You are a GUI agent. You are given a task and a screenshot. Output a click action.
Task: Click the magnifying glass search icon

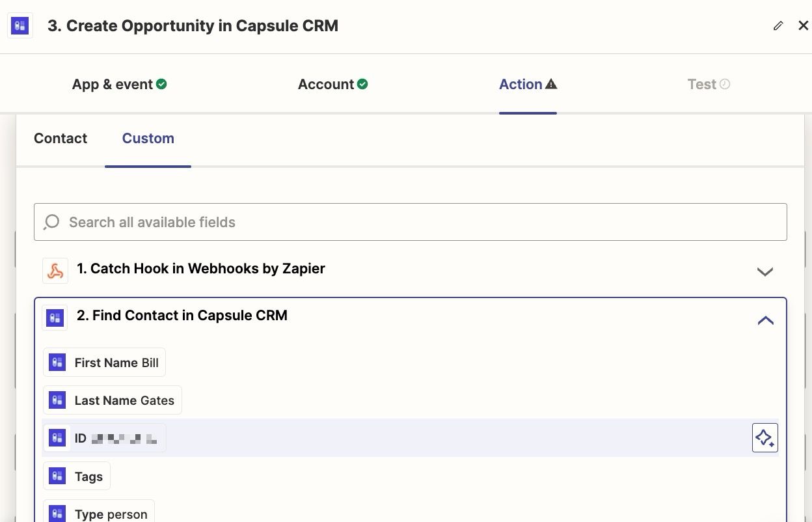pyautogui.click(x=51, y=222)
